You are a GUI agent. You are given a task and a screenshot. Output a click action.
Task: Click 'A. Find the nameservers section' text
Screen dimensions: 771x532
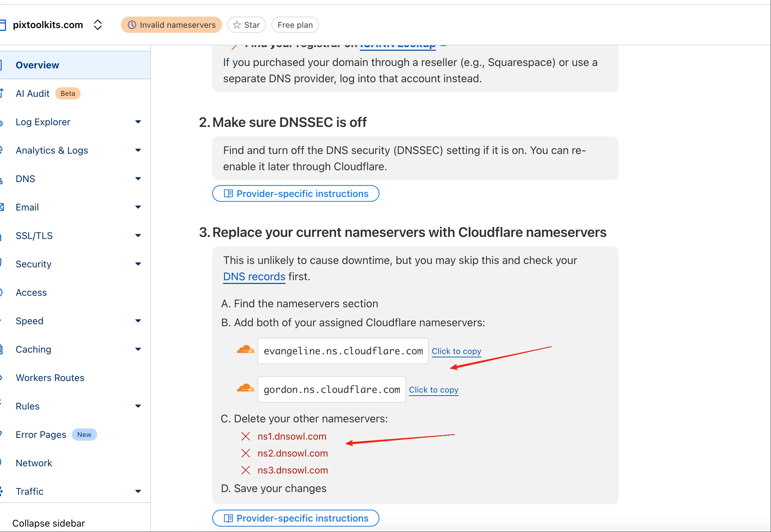(x=300, y=304)
